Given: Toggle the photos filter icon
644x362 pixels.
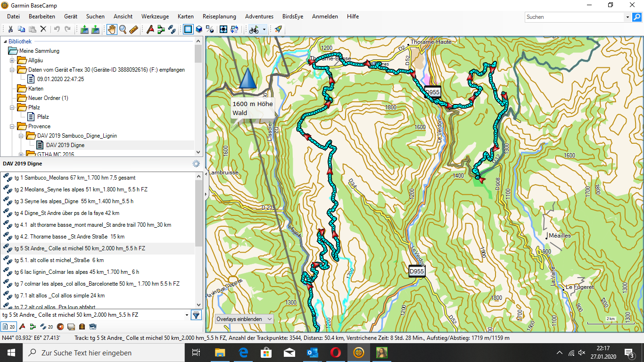Looking at the screenshot, I should point(92,326).
